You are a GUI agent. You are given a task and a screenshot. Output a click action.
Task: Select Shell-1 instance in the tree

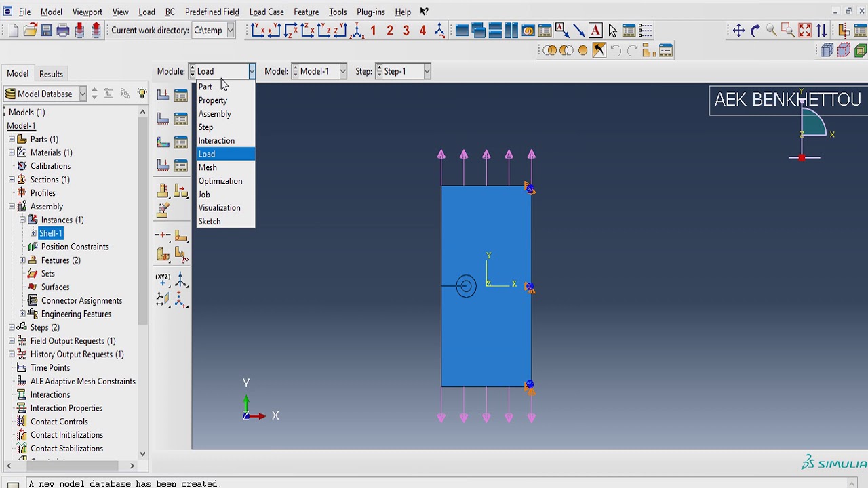[51, 233]
